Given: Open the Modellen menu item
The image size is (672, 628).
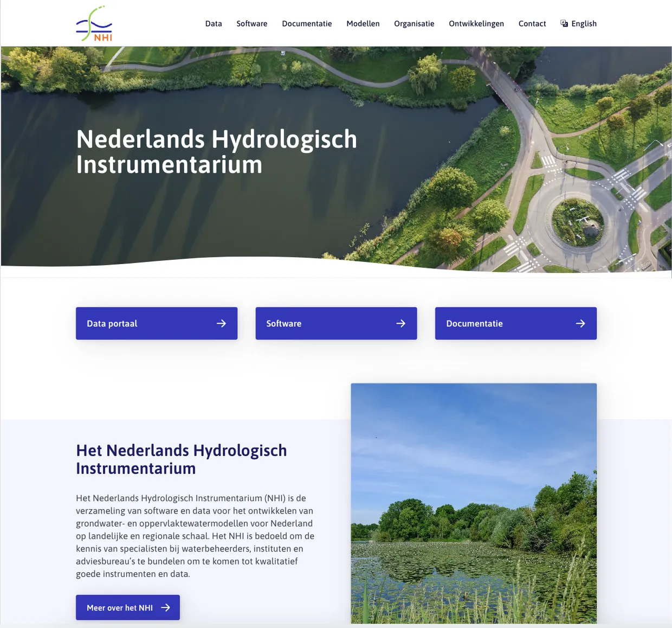Looking at the screenshot, I should 363,23.
